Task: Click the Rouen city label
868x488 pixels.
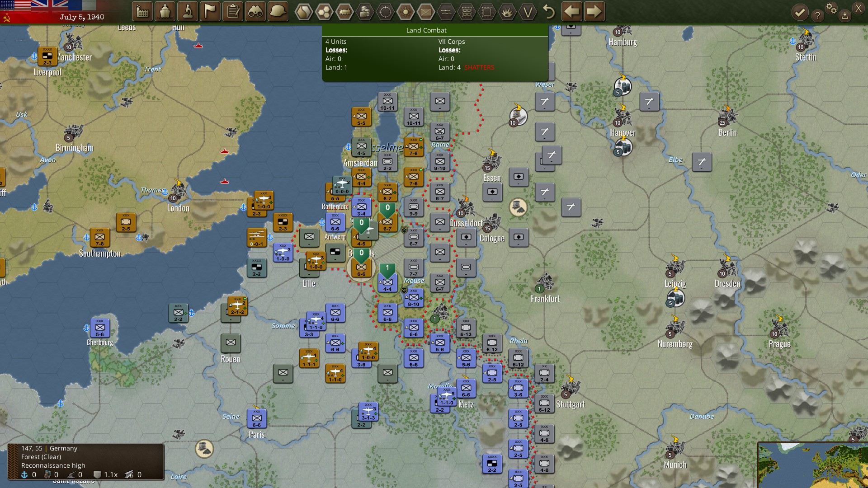Action: [231, 359]
